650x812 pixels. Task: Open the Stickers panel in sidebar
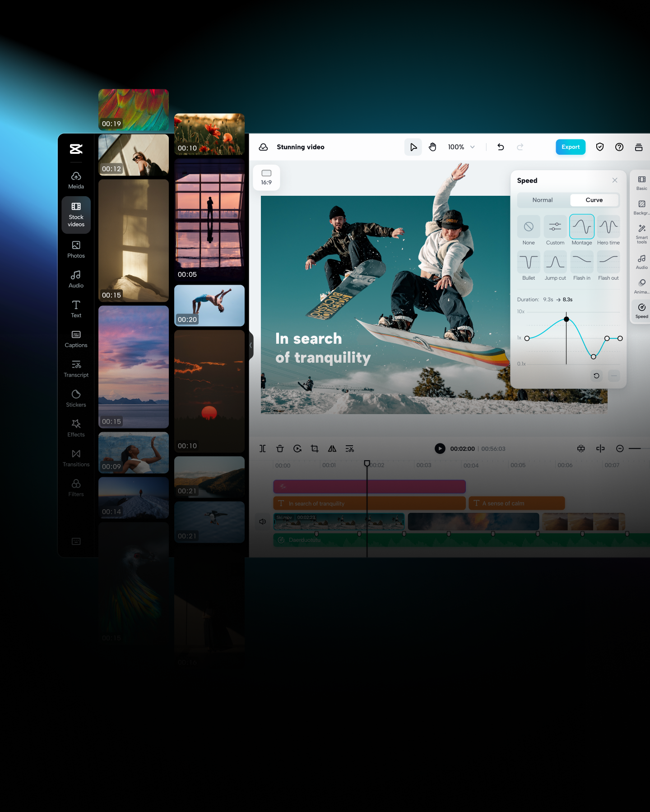[x=76, y=398]
